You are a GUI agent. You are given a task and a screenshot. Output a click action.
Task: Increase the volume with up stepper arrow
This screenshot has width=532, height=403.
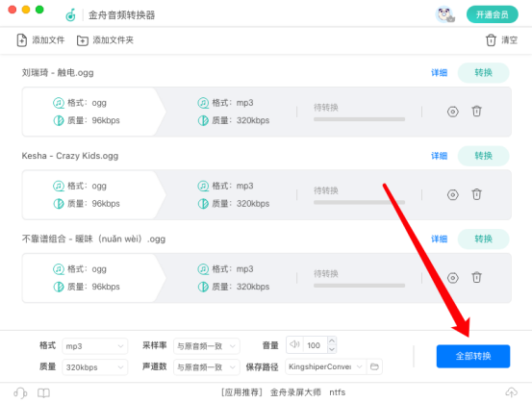[x=332, y=340]
